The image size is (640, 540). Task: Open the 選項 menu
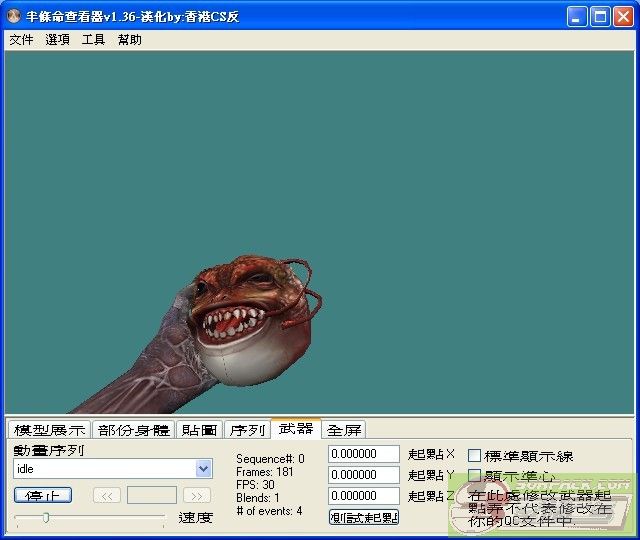[x=58, y=40]
